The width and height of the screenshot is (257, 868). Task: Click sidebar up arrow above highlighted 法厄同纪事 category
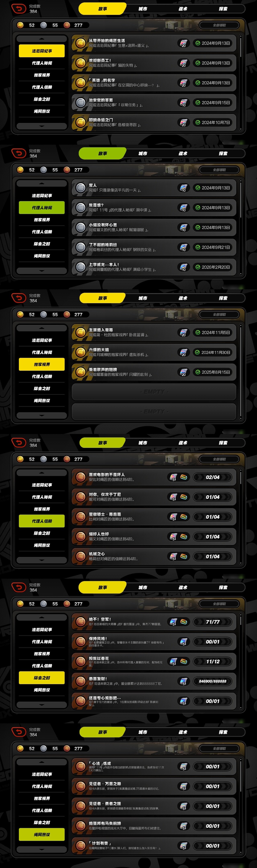pos(42,39)
